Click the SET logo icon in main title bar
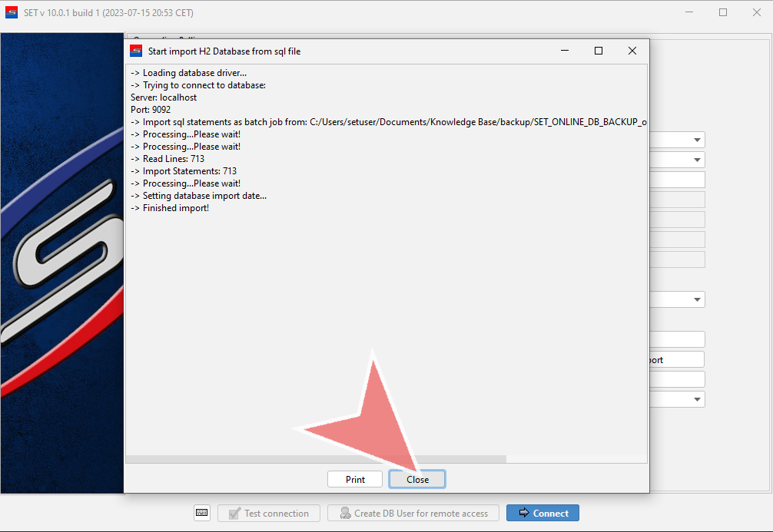The image size is (773, 532). point(12,12)
